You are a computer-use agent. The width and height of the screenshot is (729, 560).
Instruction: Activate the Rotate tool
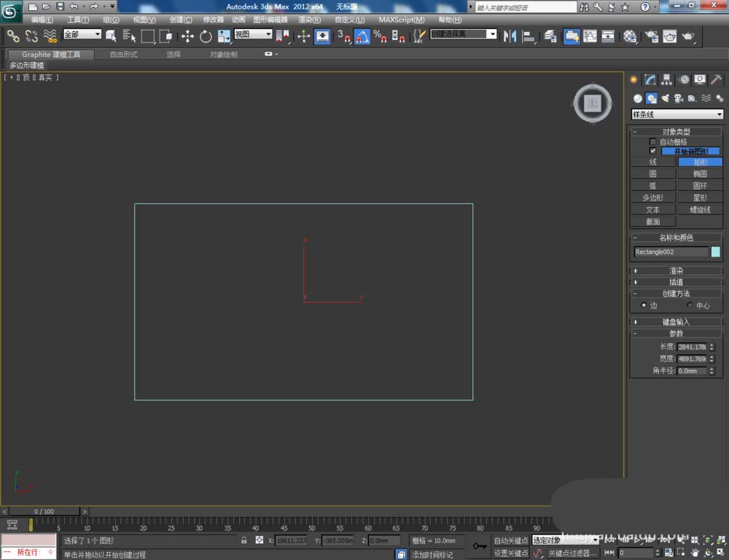click(x=206, y=36)
